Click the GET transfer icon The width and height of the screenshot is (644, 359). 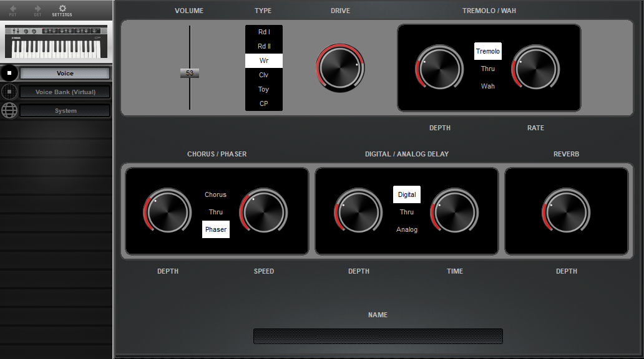point(37,9)
